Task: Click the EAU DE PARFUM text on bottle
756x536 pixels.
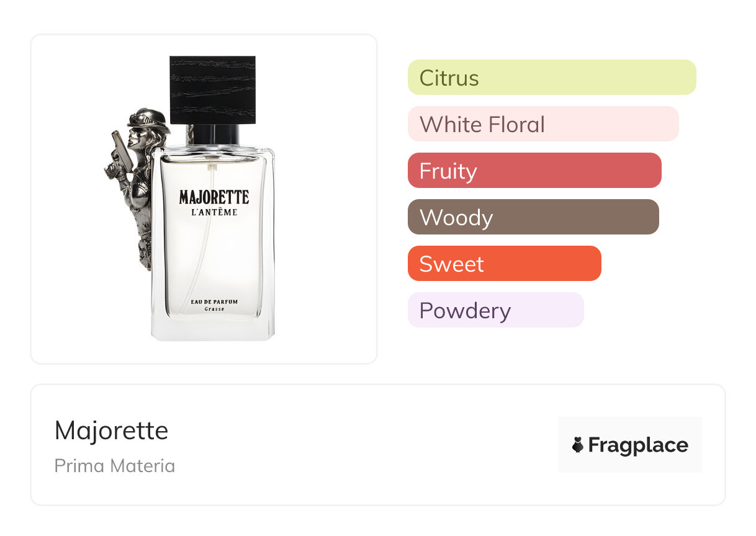Action: coord(214,301)
